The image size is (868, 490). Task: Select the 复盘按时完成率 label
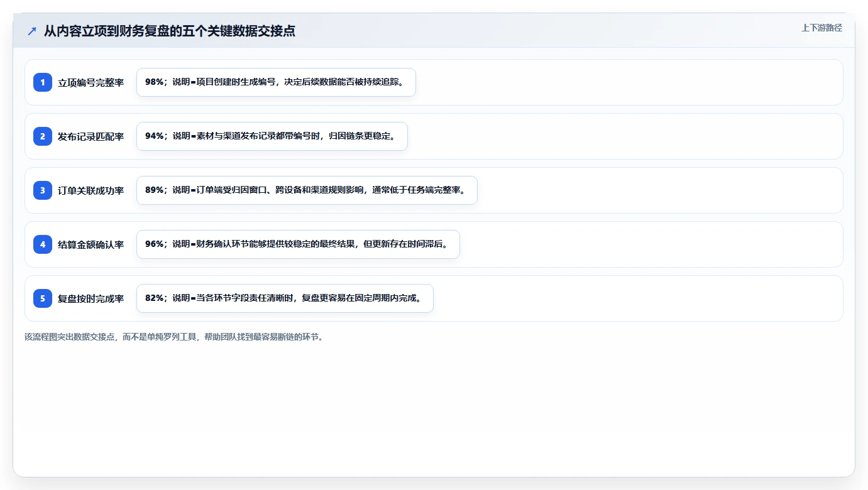(91, 298)
